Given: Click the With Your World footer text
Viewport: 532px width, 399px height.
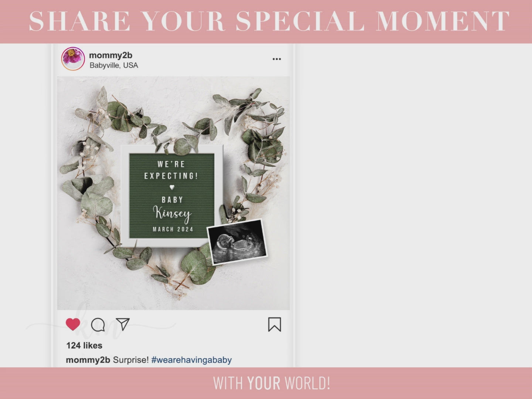Looking at the screenshot, I should pos(272,383).
